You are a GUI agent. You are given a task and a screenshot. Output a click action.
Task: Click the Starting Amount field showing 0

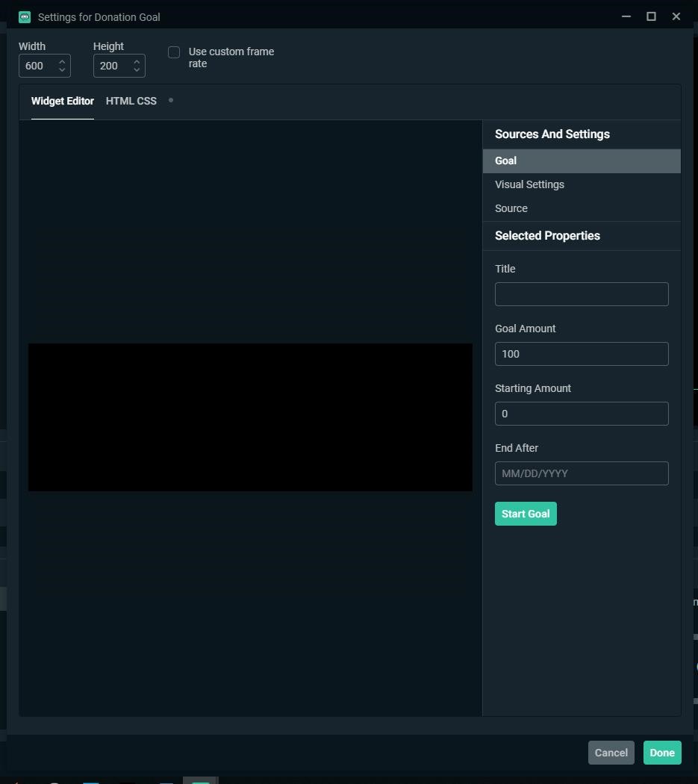(x=582, y=413)
